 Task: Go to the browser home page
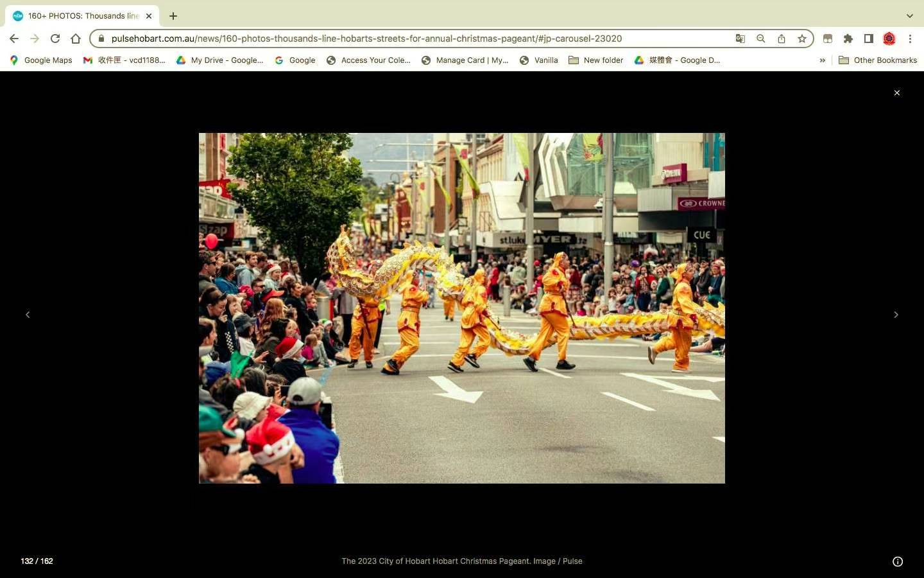click(x=76, y=39)
